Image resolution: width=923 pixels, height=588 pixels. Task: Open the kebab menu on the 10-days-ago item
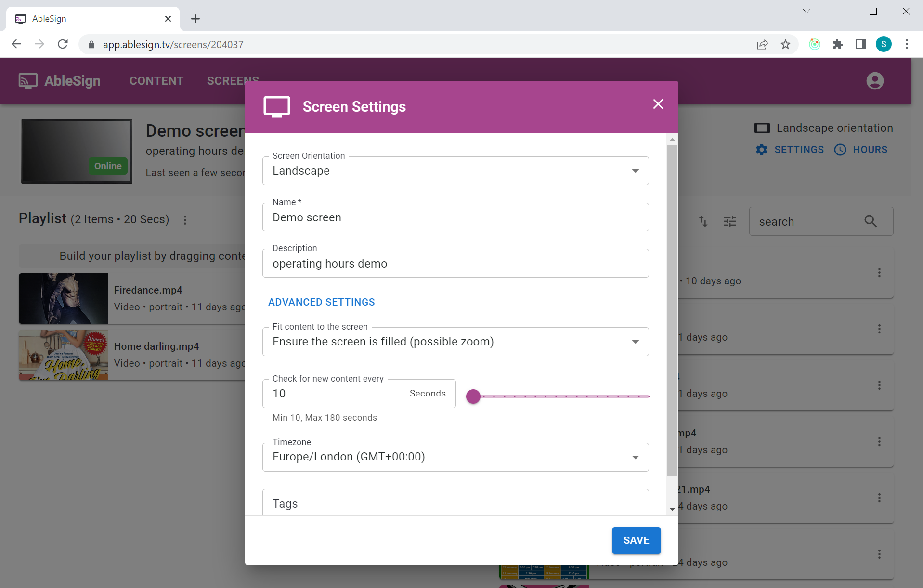click(x=879, y=272)
